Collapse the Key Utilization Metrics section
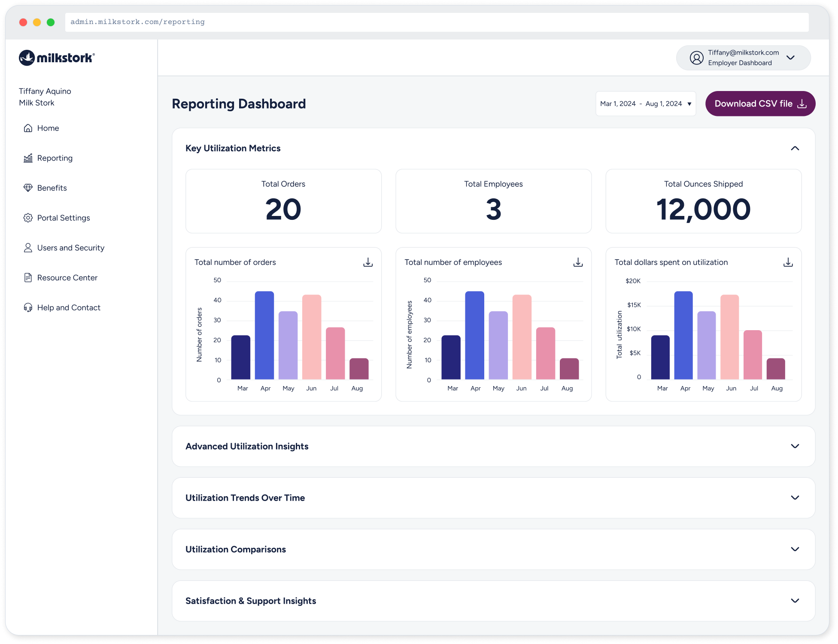The height and width of the screenshot is (644, 838). click(795, 148)
